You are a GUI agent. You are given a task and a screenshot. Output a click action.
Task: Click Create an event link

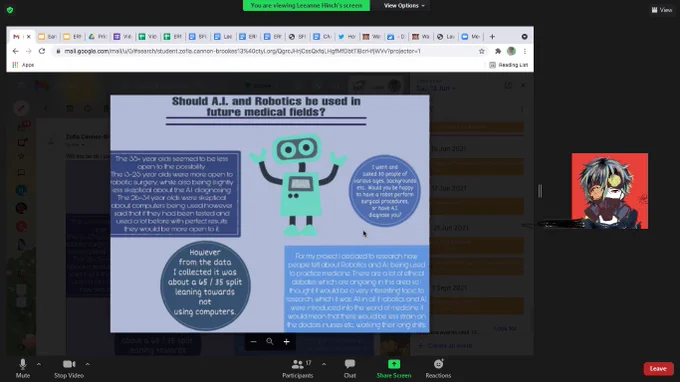click(x=445, y=346)
